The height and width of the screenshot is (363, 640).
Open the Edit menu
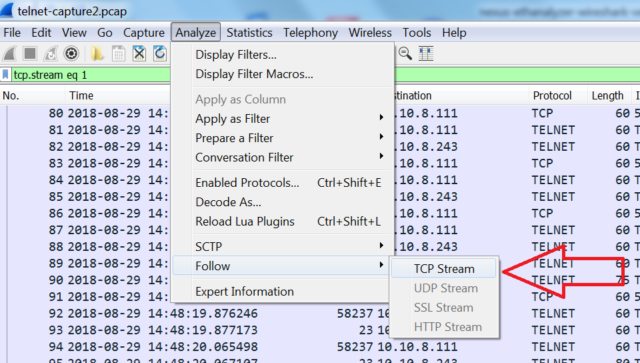pyautogui.click(x=41, y=33)
